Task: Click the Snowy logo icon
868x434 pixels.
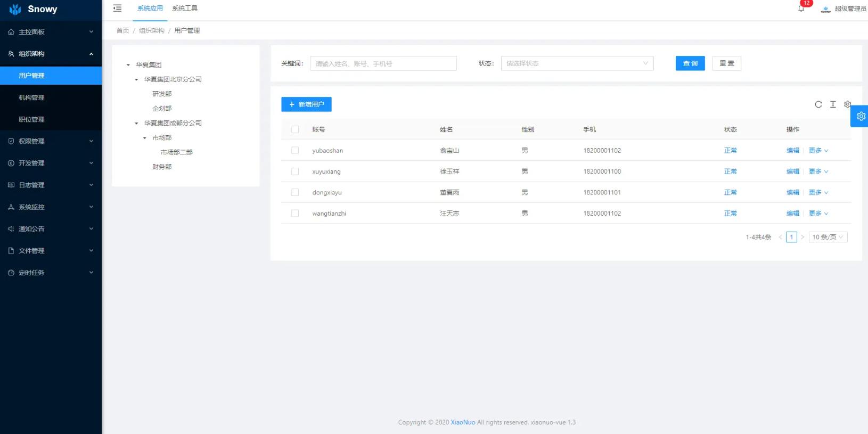Action: (x=15, y=10)
